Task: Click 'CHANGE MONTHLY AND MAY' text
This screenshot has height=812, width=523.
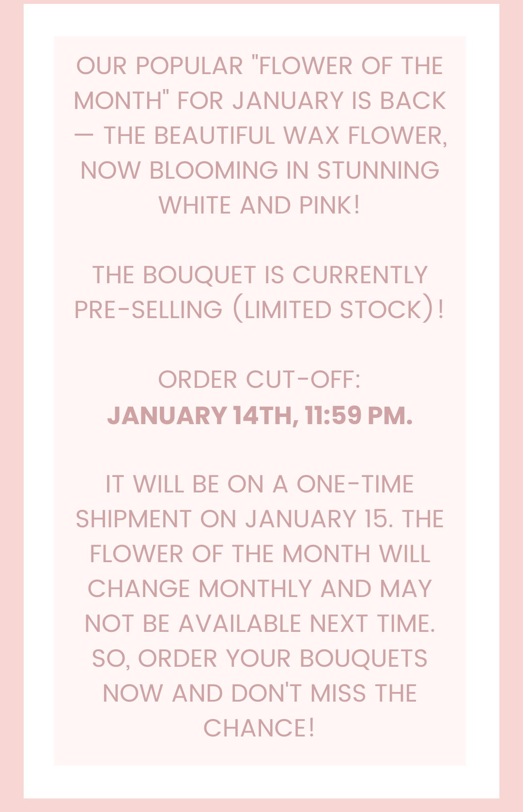Action: (x=260, y=589)
